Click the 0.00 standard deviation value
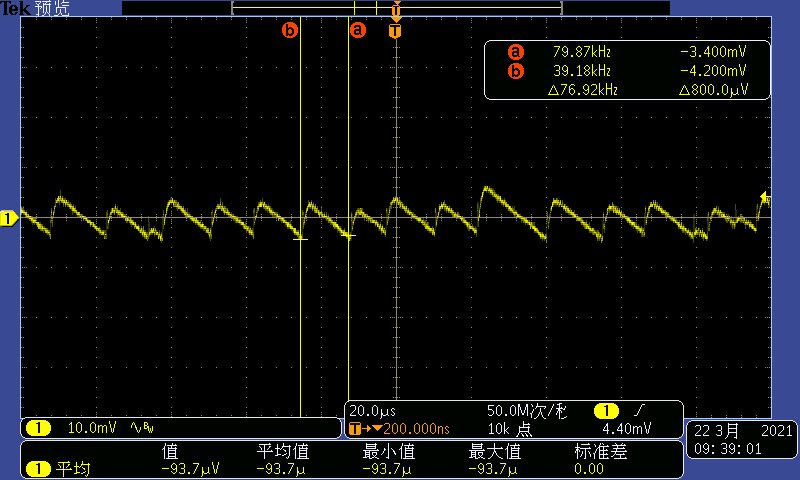This screenshot has width=800, height=480. tap(589, 469)
